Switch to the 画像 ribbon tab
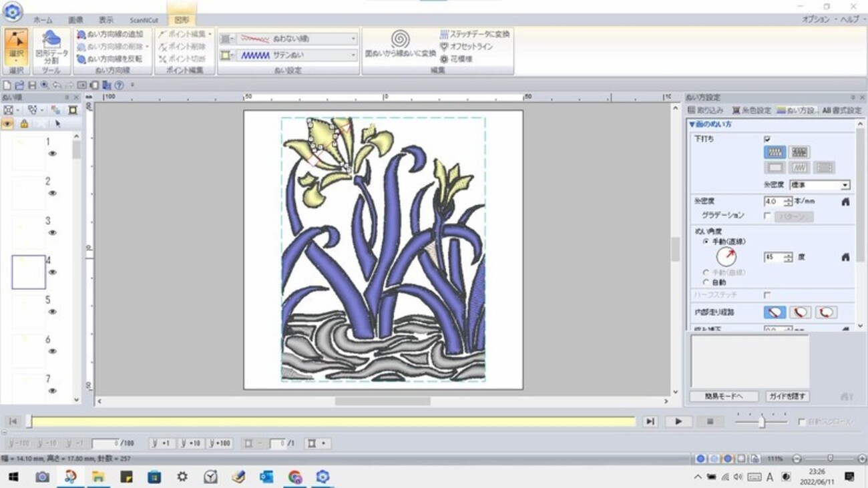Viewport: 868px width, 488px height. pos(75,20)
